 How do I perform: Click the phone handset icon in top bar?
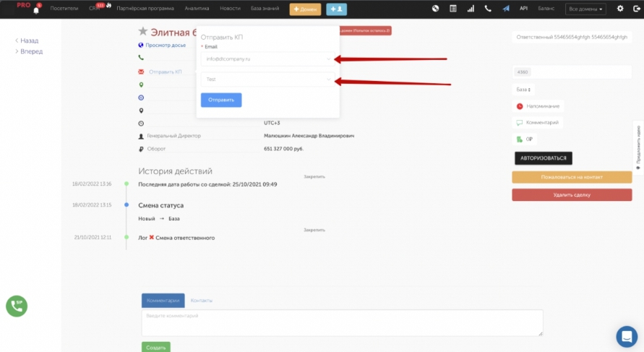click(x=488, y=9)
